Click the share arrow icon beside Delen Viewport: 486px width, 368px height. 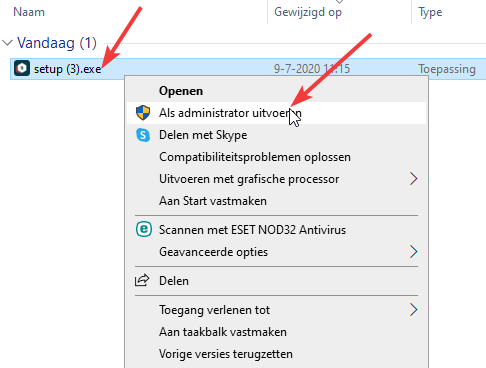coord(142,280)
